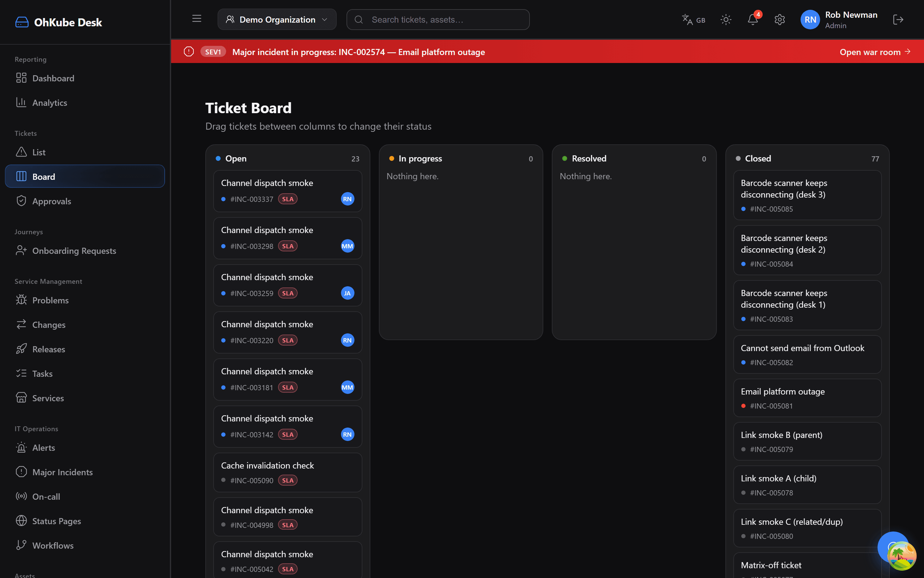Click the SEV1 badge in banner
The height and width of the screenshot is (578, 924).
click(213, 52)
